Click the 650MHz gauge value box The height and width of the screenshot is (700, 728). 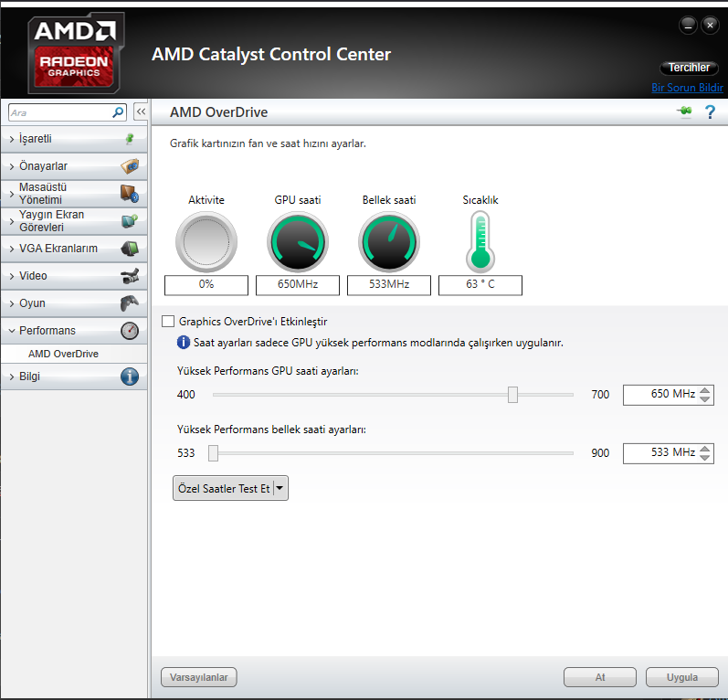[x=298, y=284]
